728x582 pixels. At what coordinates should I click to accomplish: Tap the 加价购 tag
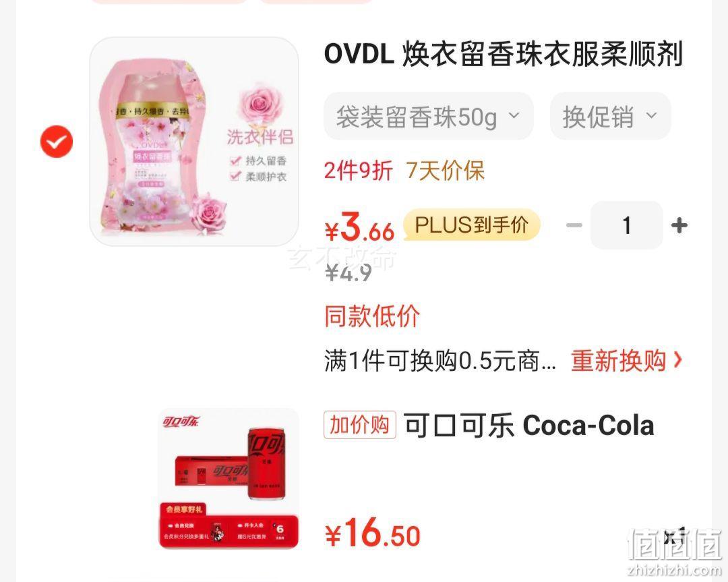[x=360, y=425]
